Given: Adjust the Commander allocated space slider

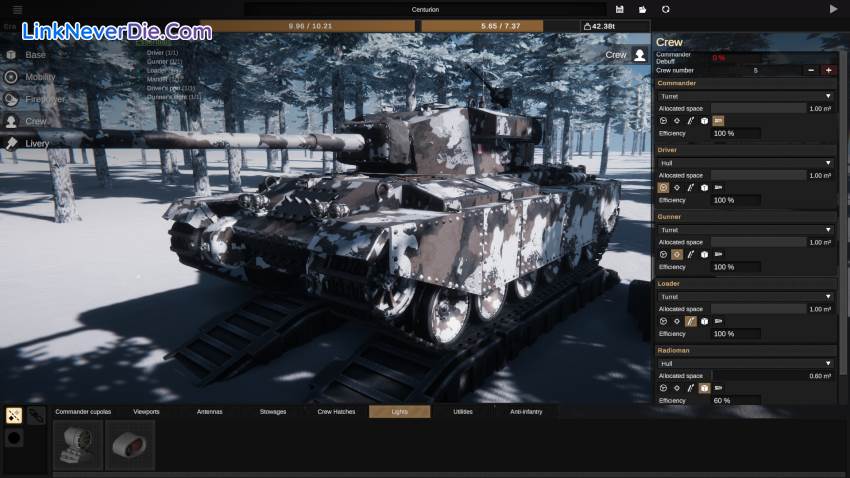Looking at the screenshot, I should (x=758, y=108).
